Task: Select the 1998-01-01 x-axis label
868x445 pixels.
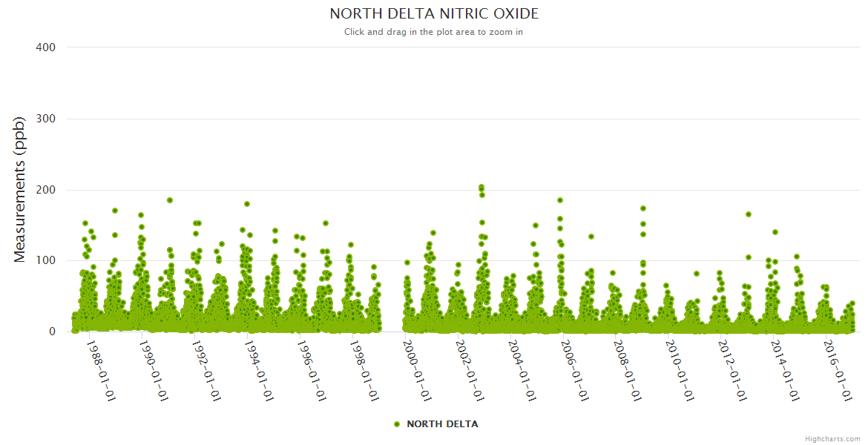Action: click(x=364, y=371)
